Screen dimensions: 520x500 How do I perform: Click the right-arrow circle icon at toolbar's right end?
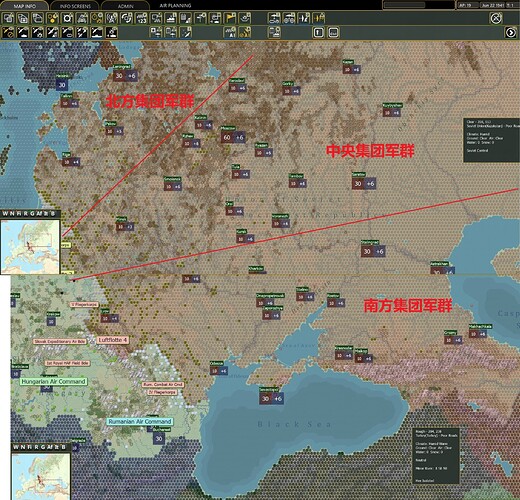pos(510,33)
